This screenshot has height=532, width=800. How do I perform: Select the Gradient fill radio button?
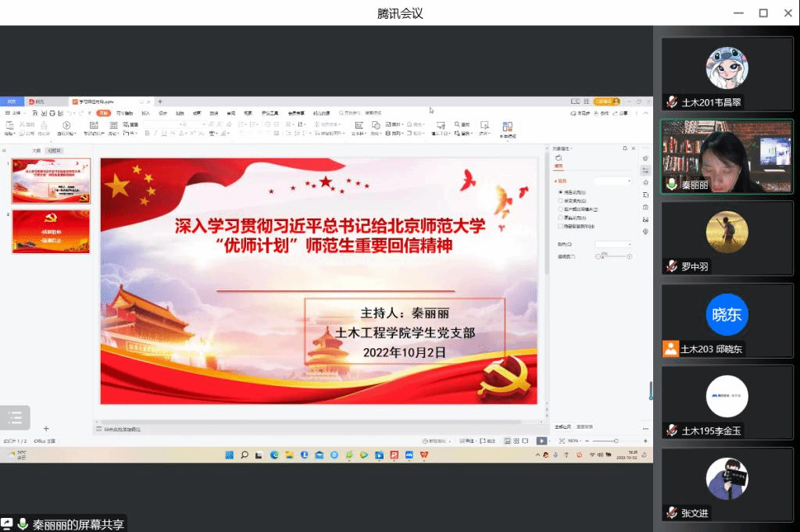[x=560, y=201]
